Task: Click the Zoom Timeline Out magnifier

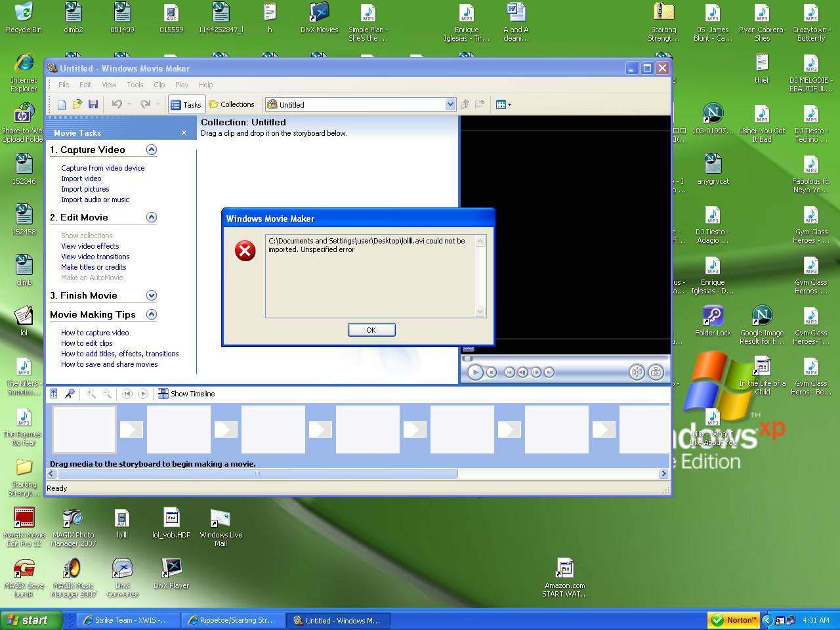Action: point(107,394)
